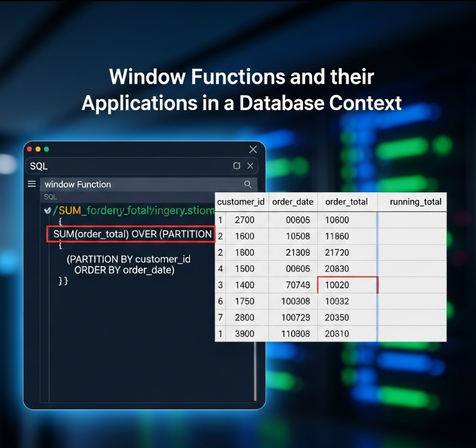Sort by the customer_id column header
This screenshot has width=476, height=448.
[241, 202]
